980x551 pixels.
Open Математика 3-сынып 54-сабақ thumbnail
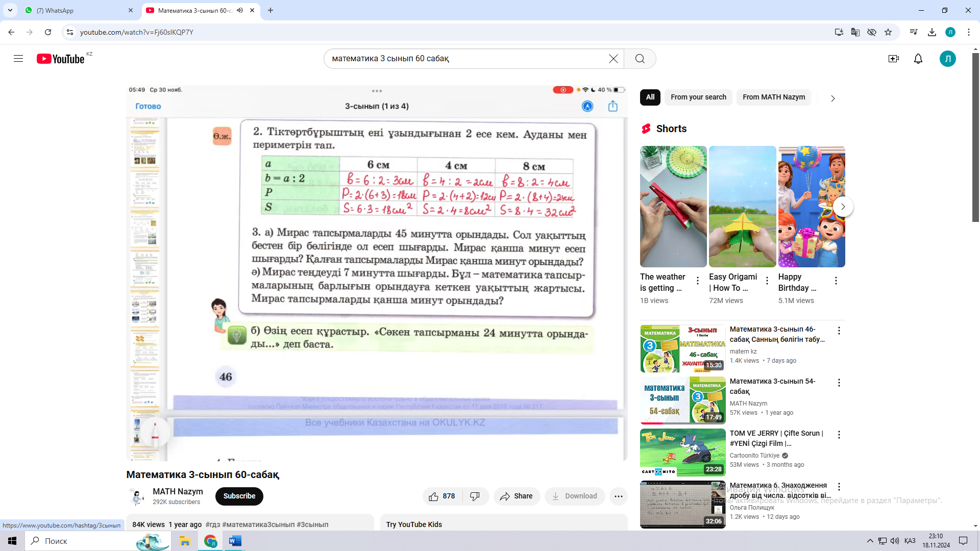682,400
